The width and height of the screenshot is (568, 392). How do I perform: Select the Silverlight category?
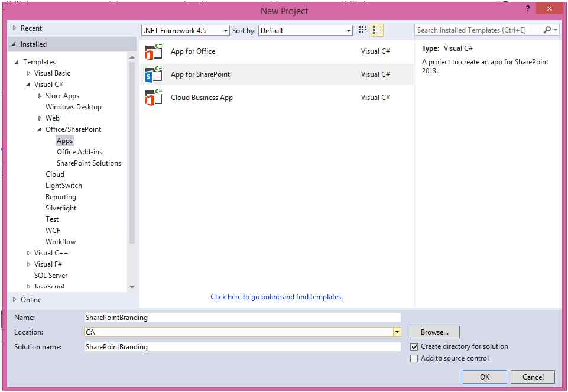point(60,208)
